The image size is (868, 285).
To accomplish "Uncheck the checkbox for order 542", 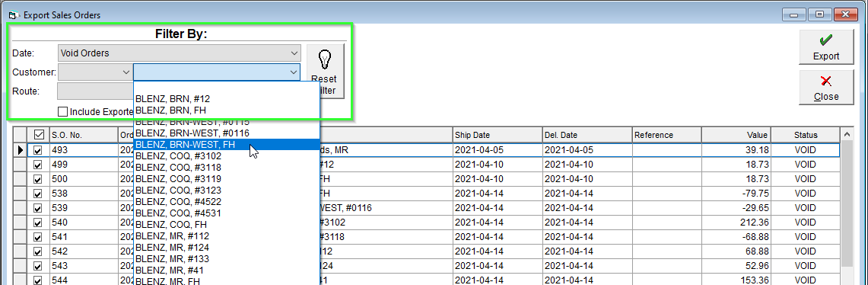I will click(x=38, y=251).
